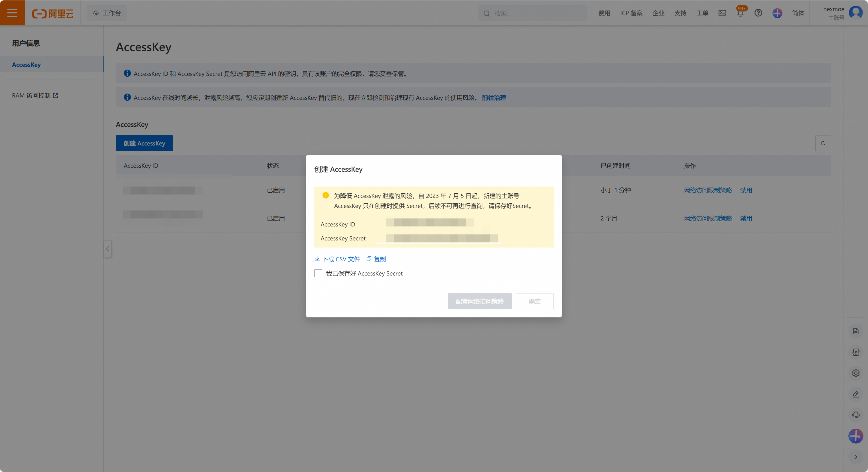Collapse the left sidebar with arrow handle
The image size is (868, 472).
pos(108,249)
